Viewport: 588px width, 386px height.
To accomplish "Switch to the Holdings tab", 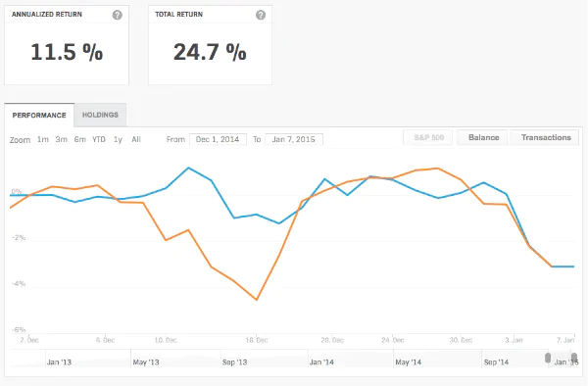I will pos(100,115).
